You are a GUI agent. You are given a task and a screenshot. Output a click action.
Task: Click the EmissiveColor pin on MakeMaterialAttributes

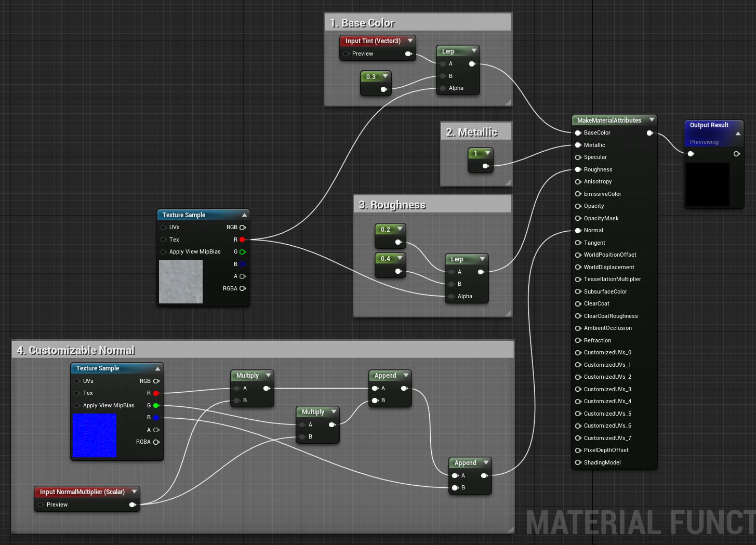click(578, 194)
